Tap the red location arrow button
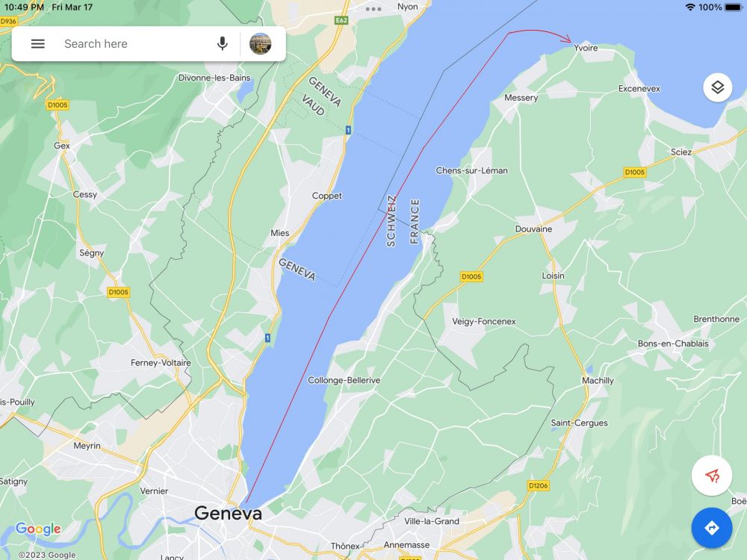The width and height of the screenshot is (747, 560). (x=712, y=476)
